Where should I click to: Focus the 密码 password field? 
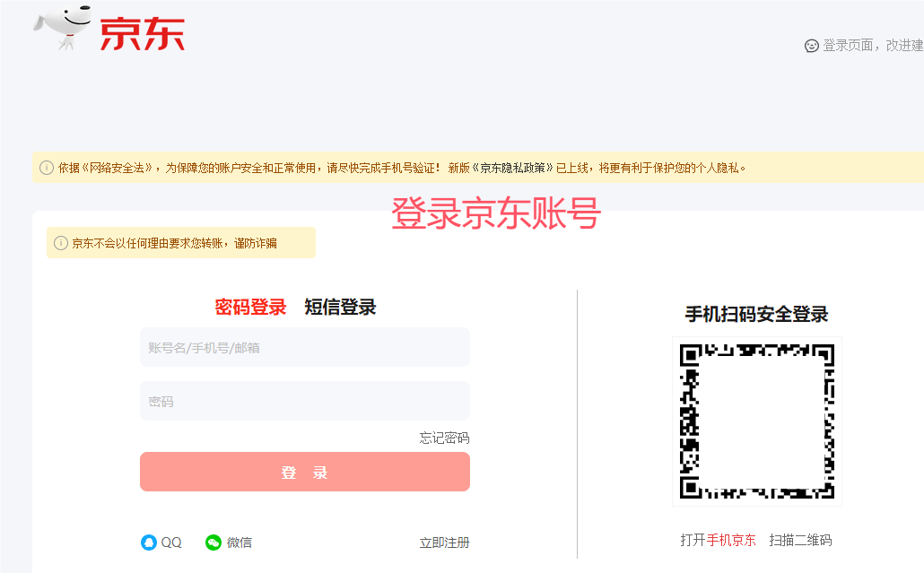click(x=305, y=401)
